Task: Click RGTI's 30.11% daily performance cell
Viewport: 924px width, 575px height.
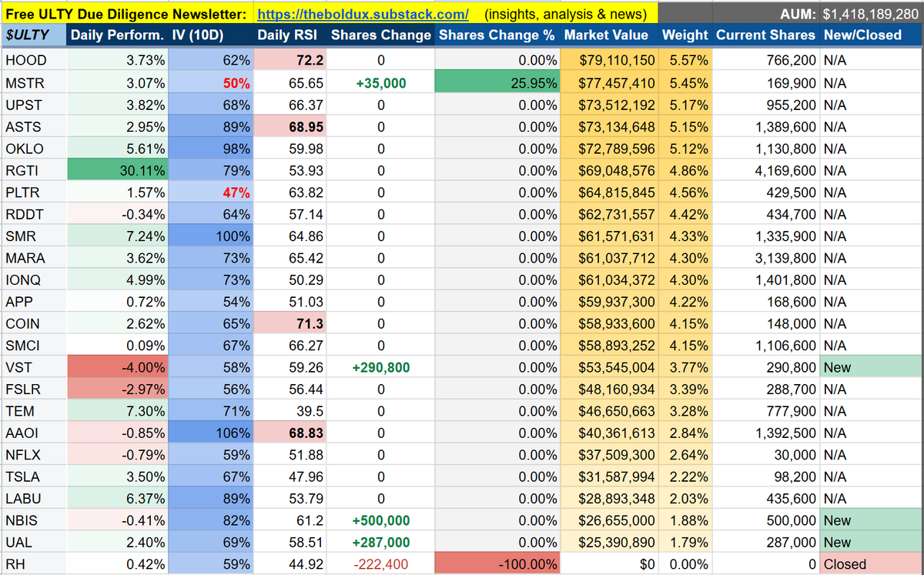Action: point(117,170)
